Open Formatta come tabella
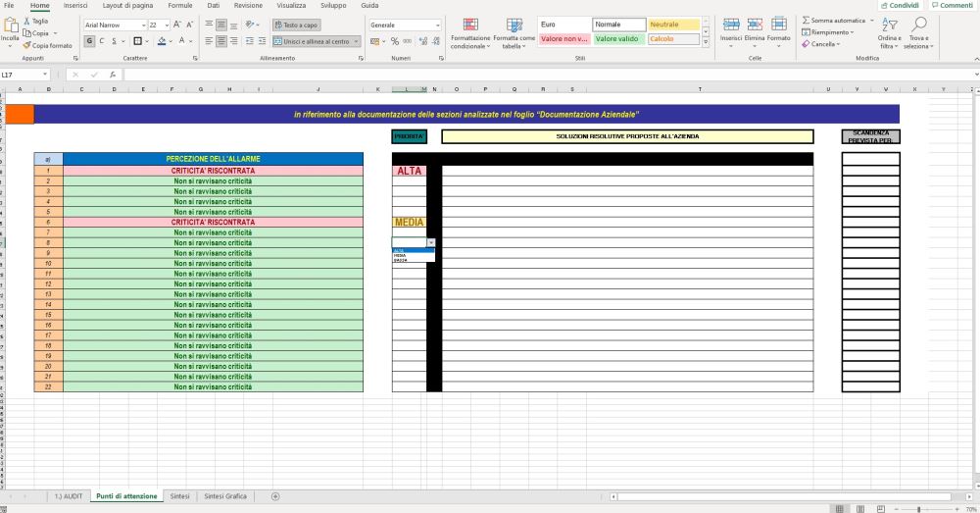The image size is (980, 513). pos(514,33)
